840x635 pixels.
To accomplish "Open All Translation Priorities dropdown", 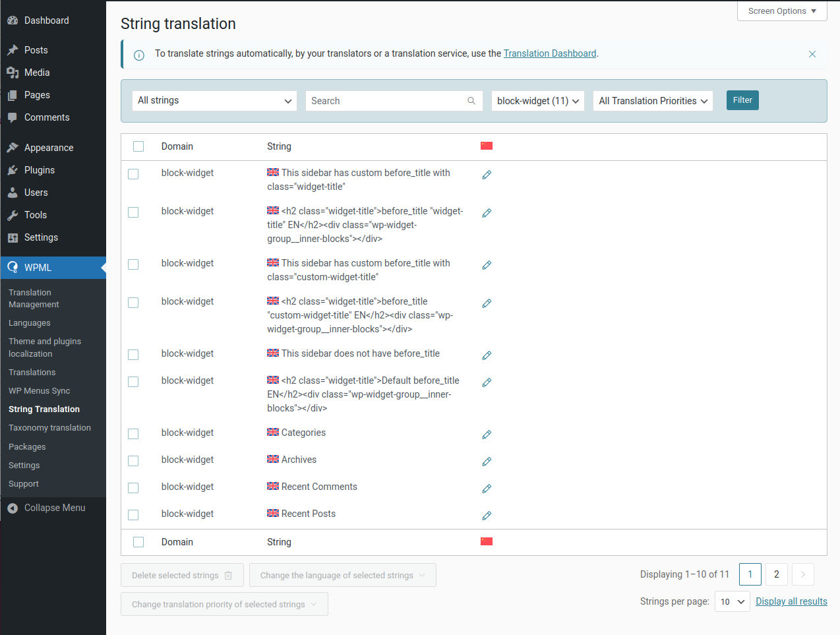I will 653,101.
